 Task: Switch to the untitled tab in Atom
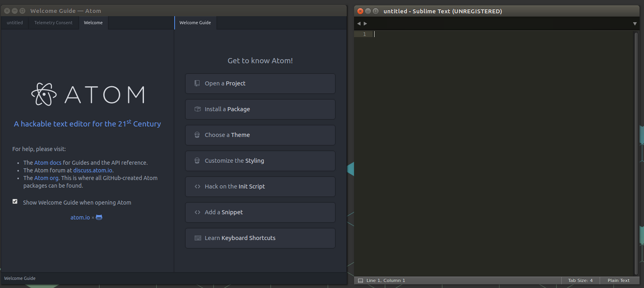tap(15, 23)
